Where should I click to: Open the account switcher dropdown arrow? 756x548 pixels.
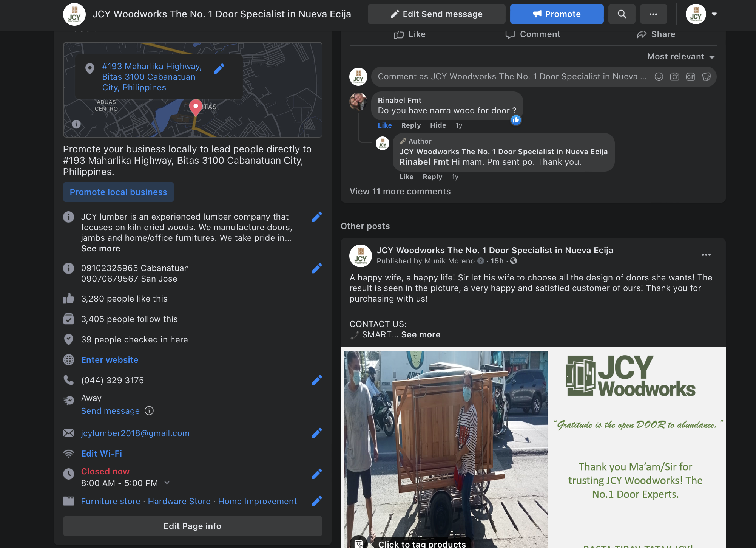click(x=714, y=14)
